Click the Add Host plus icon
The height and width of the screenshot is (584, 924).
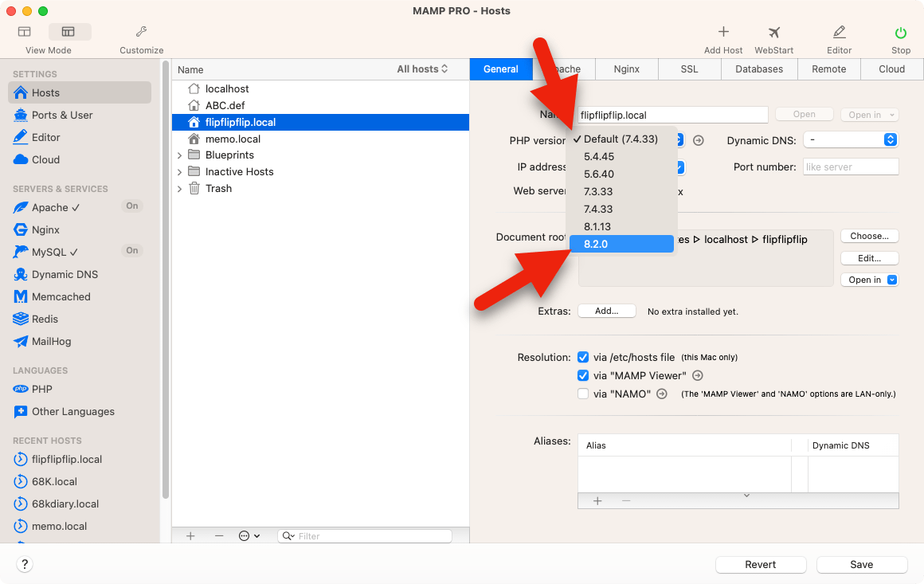(x=723, y=33)
